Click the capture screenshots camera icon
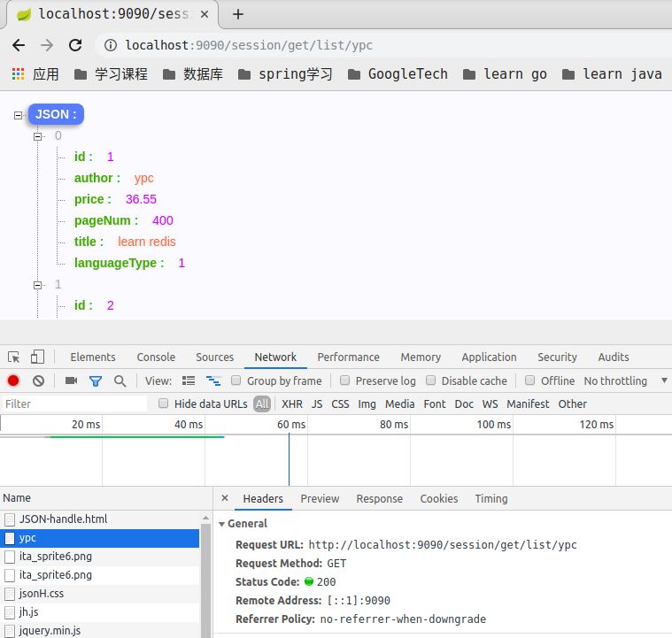Viewport: 672px width, 638px height. (x=72, y=380)
